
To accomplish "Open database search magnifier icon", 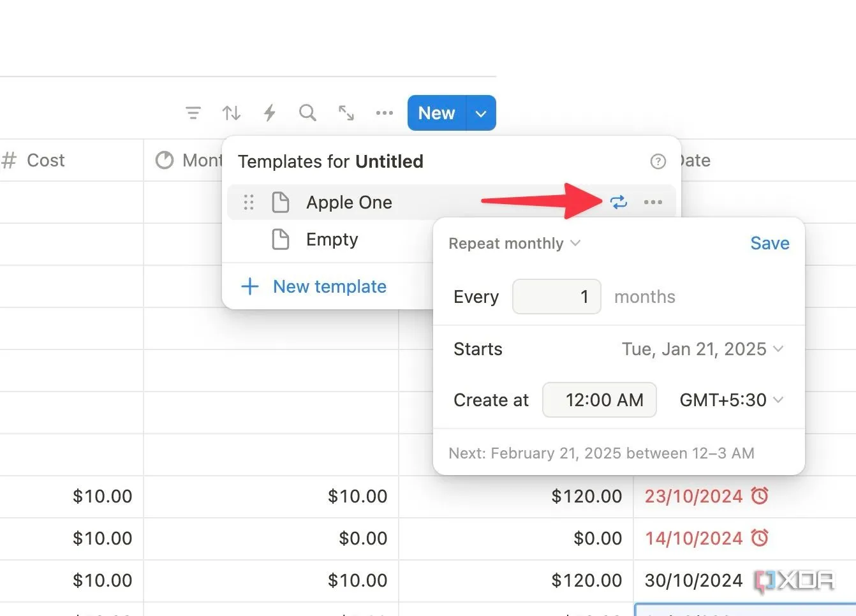I will tap(307, 113).
